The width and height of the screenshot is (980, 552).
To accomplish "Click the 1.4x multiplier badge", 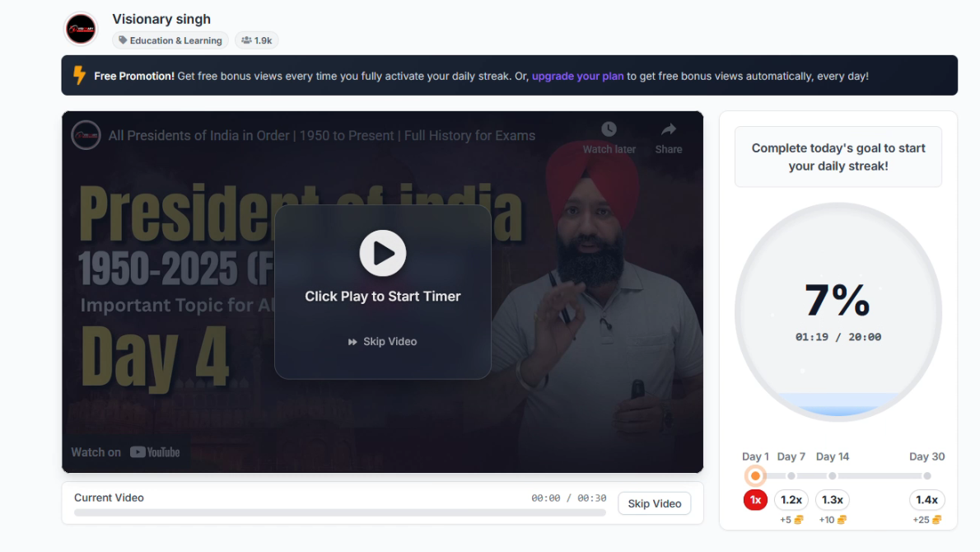I will 926,500.
